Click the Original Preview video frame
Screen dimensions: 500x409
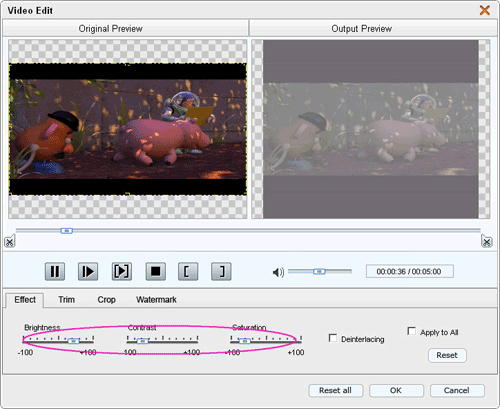(x=128, y=129)
